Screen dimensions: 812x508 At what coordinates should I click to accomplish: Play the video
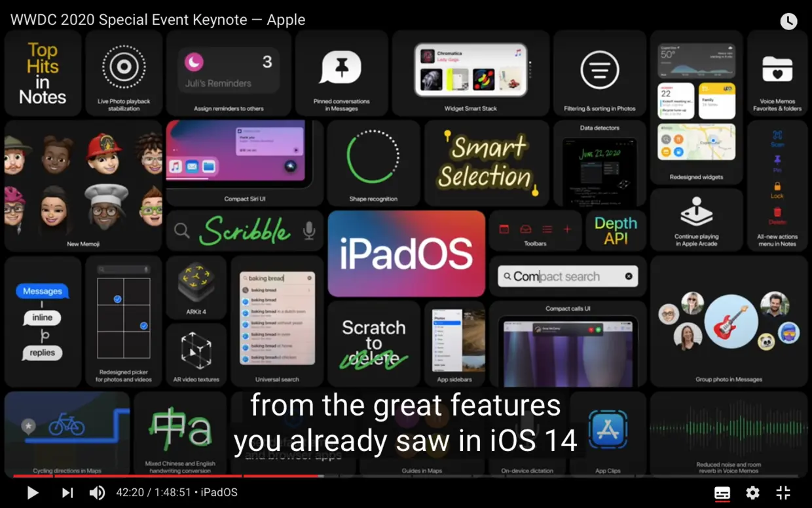(32, 492)
